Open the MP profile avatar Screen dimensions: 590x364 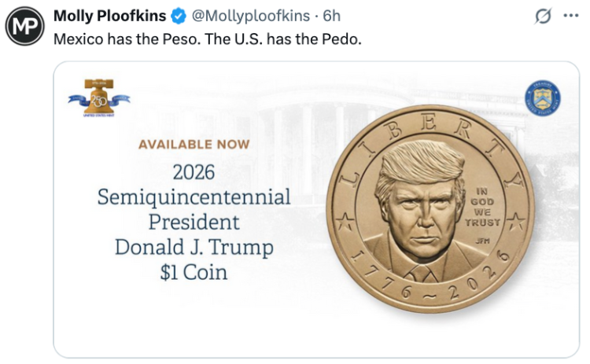pos(25,26)
